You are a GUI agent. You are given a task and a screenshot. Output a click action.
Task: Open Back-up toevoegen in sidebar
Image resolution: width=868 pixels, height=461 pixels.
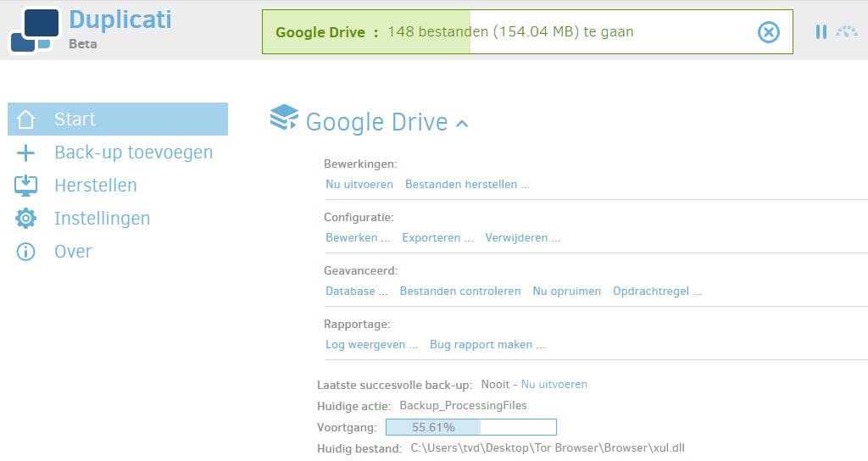click(133, 153)
